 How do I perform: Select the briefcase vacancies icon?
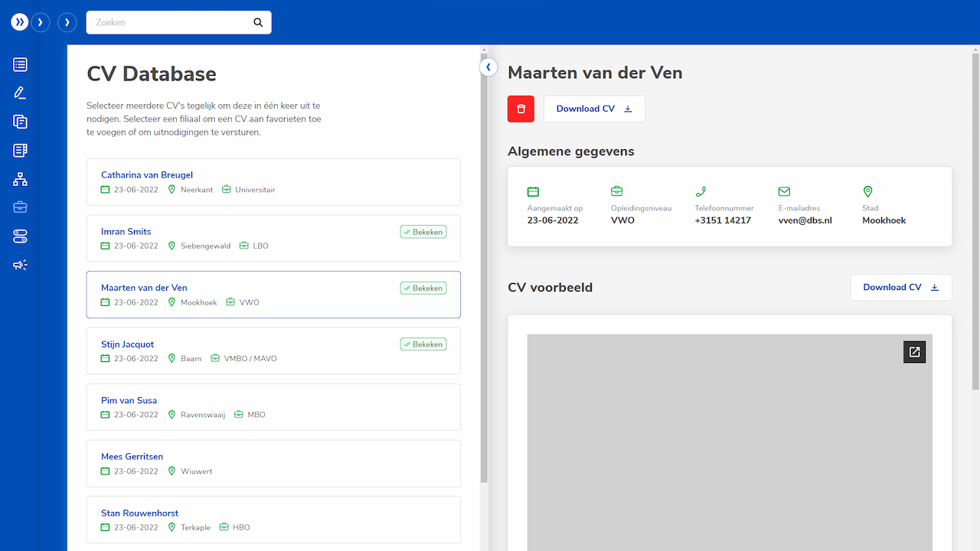point(19,207)
